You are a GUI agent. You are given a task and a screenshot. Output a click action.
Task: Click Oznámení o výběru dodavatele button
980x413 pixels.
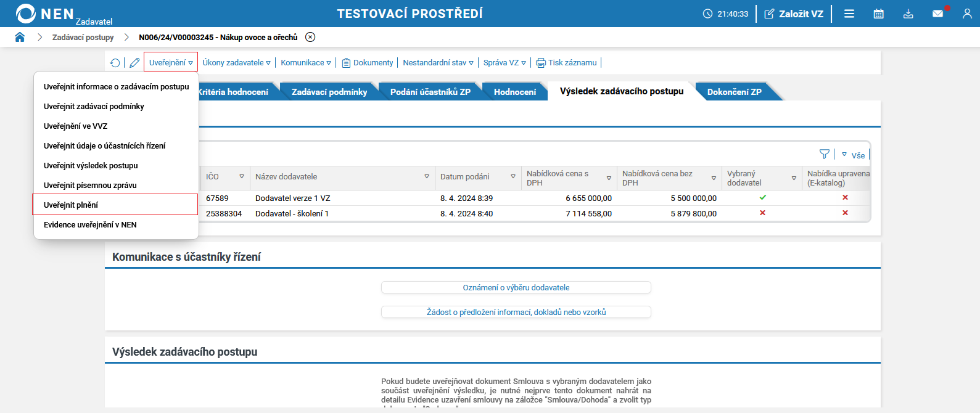pyautogui.click(x=516, y=287)
